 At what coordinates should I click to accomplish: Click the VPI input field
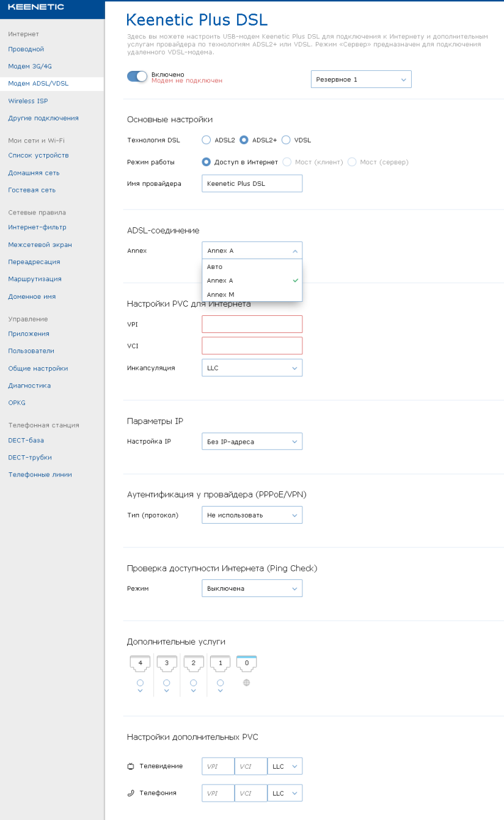point(252,324)
